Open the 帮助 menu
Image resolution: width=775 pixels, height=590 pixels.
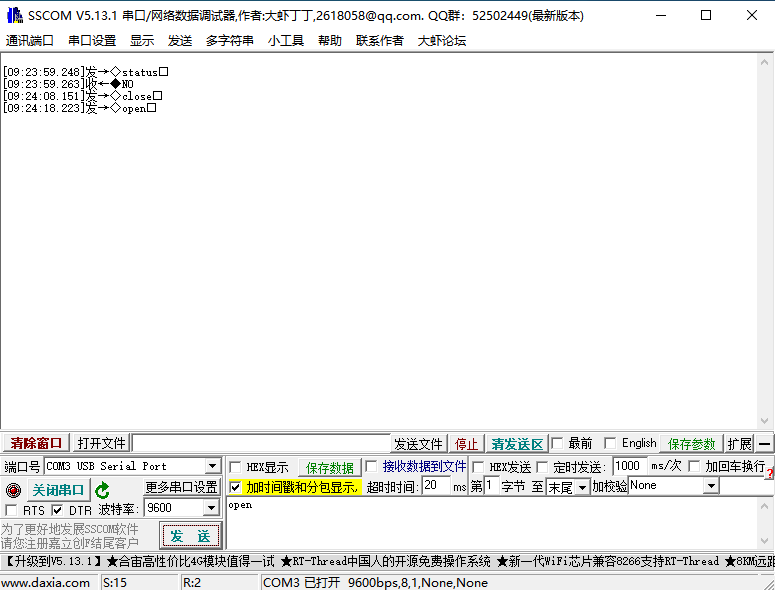tap(330, 41)
